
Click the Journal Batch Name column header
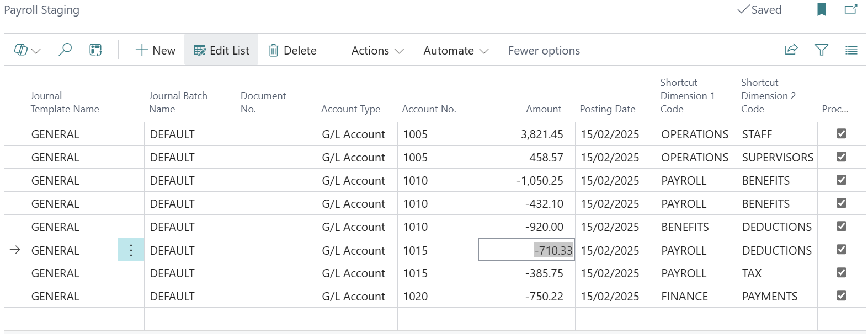click(178, 102)
